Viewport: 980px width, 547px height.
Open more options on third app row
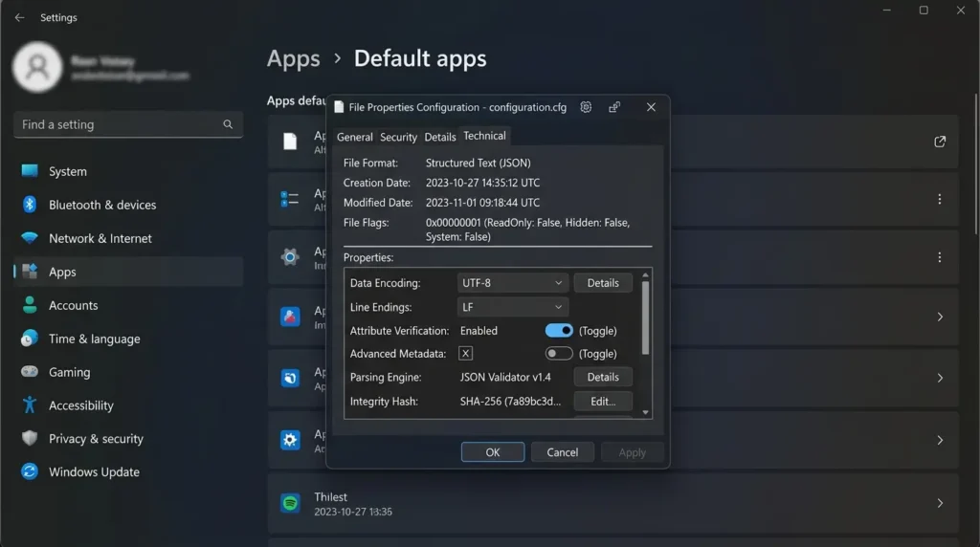click(940, 257)
